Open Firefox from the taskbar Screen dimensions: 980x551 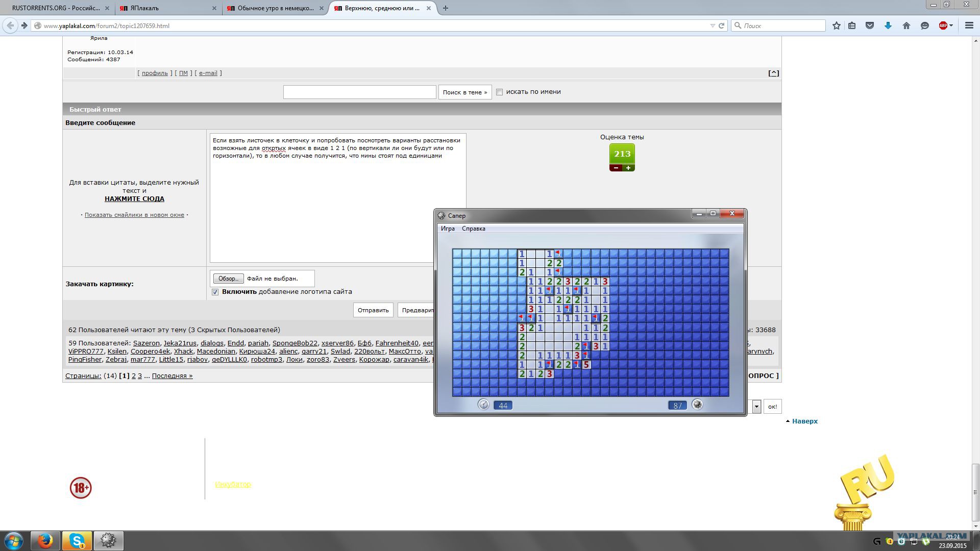(x=45, y=541)
